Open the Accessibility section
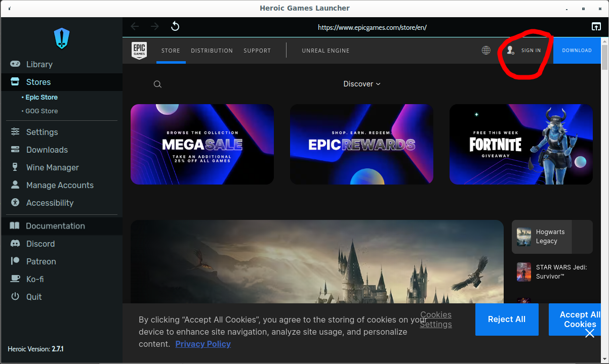This screenshot has height=364, width=609. (x=51, y=203)
